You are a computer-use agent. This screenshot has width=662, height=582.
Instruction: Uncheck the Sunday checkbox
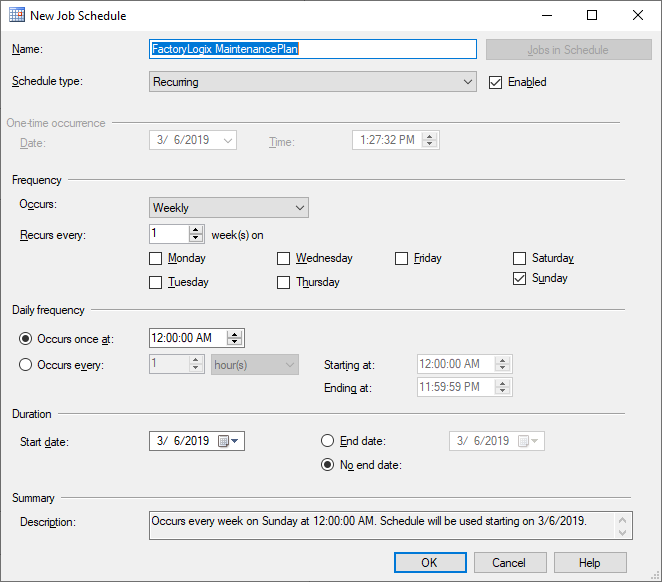[x=519, y=279]
